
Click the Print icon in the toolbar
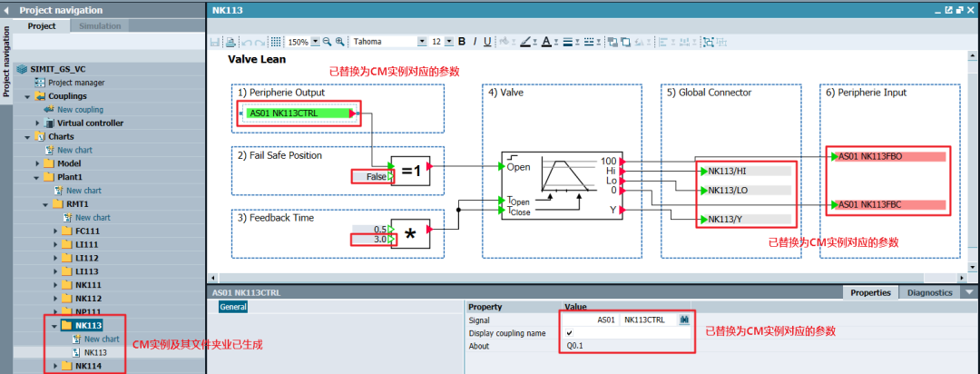230,42
